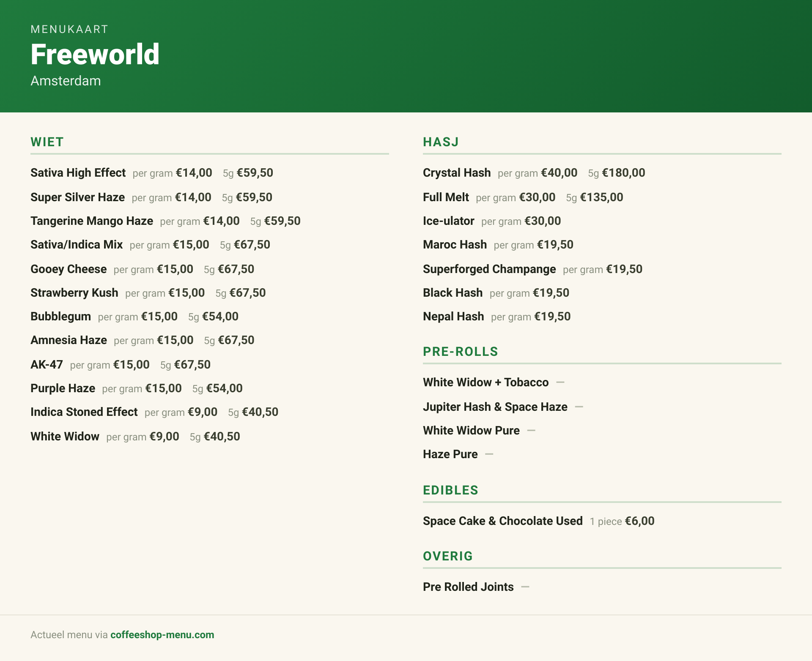The width and height of the screenshot is (812, 661).
Task: Select the Crystal Hash item
Action: click(x=457, y=173)
